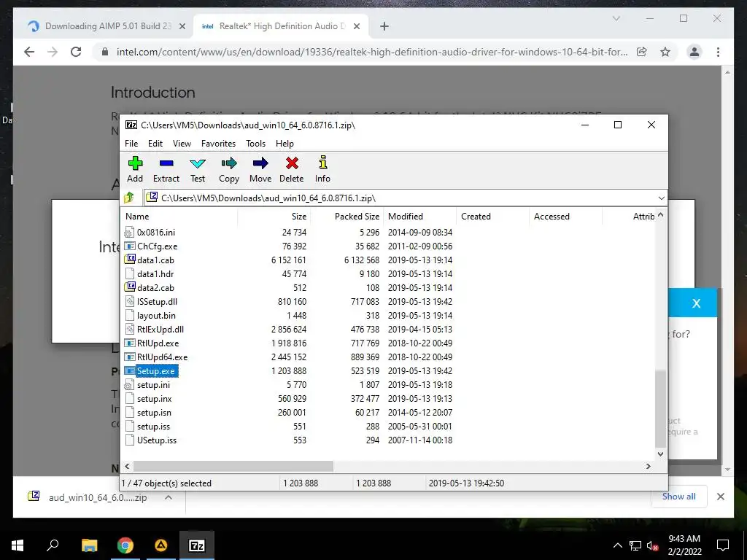Click the vertical scrollbar down arrow
This screenshot has height=560, width=747.
coord(660,454)
